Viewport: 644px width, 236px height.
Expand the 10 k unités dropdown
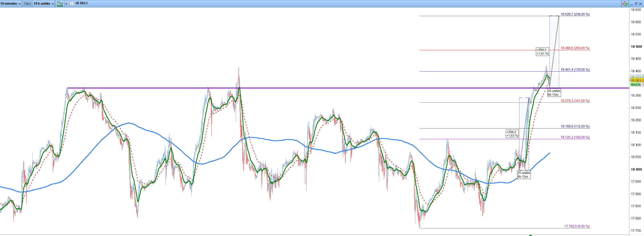[x=43, y=3]
